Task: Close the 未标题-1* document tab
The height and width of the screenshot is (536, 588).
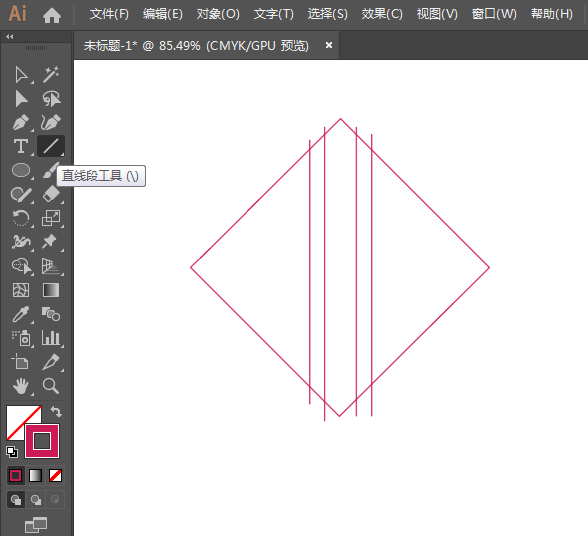Action: pos(329,45)
